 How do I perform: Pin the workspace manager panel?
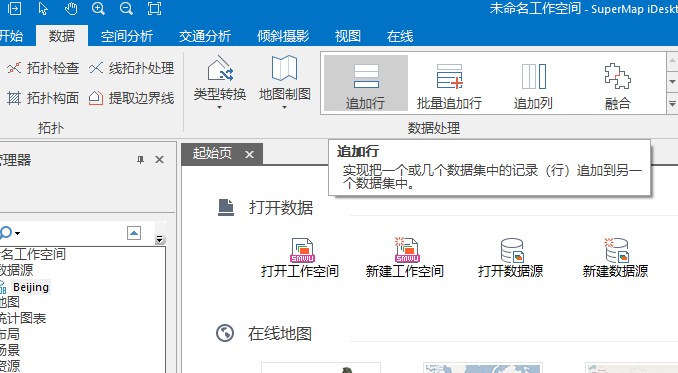(x=140, y=160)
